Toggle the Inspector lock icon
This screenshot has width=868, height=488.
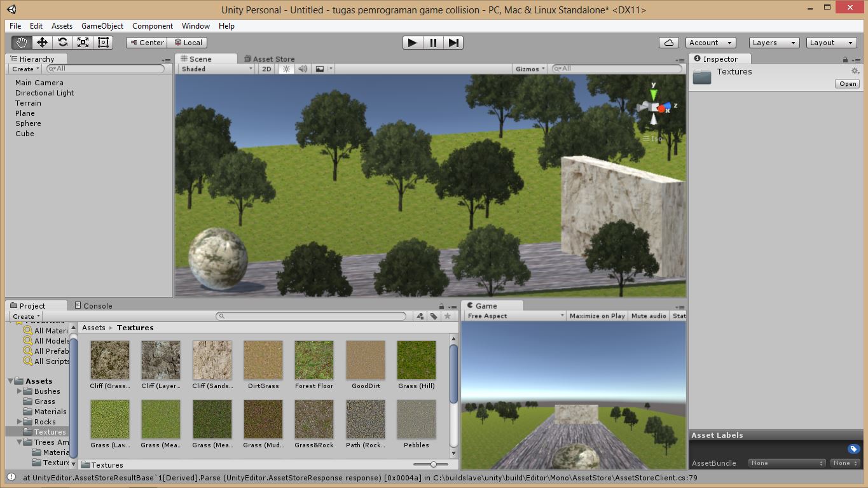coord(845,59)
